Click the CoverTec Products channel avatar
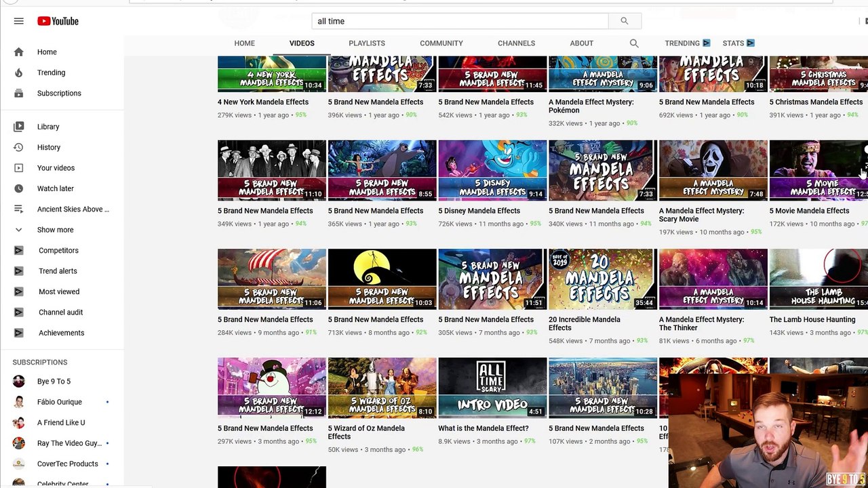This screenshot has height=488, width=868. (x=18, y=464)
